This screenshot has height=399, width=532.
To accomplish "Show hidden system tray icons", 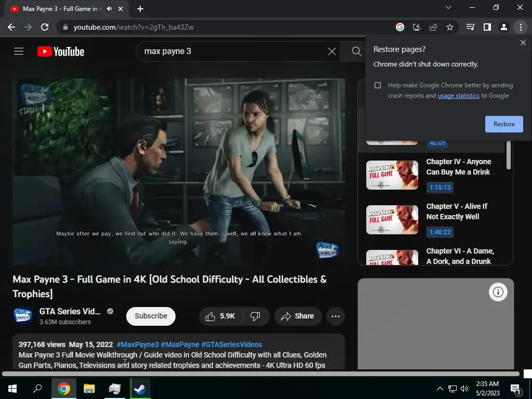I will pyautogui.click(x=440, y=389).
